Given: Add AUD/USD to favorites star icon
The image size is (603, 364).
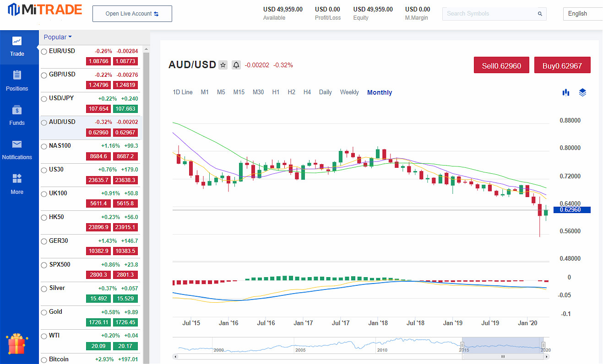Looking at the screenshot, I should point(223,65).
